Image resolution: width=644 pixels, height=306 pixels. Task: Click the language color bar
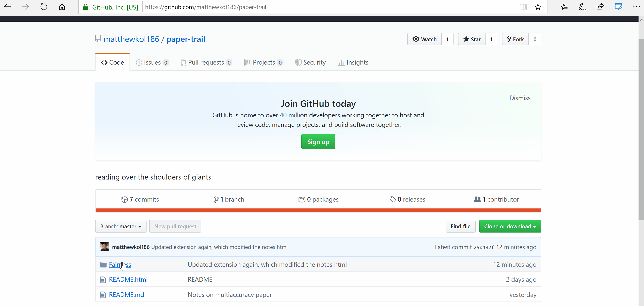tap(318, 210)
